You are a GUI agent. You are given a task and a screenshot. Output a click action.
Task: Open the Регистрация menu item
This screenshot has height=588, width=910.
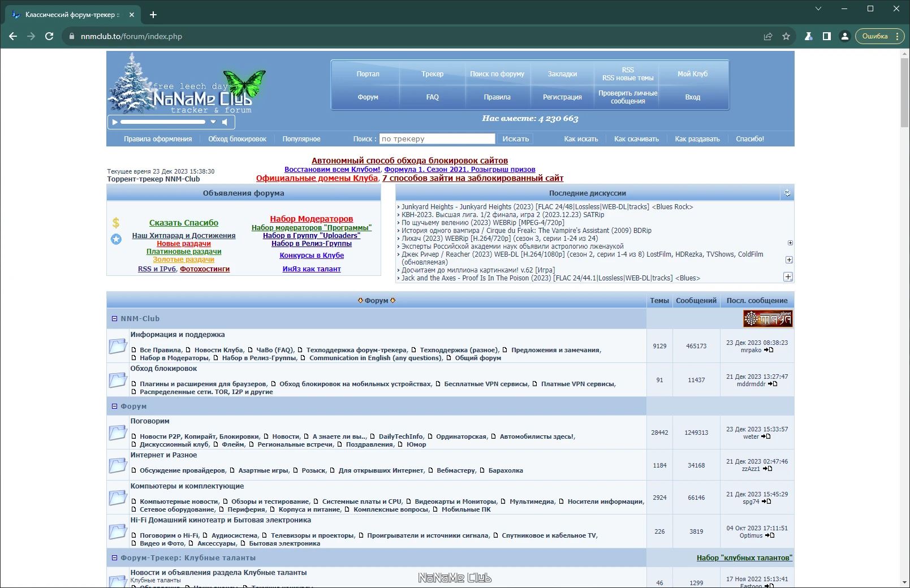[562, 97]
